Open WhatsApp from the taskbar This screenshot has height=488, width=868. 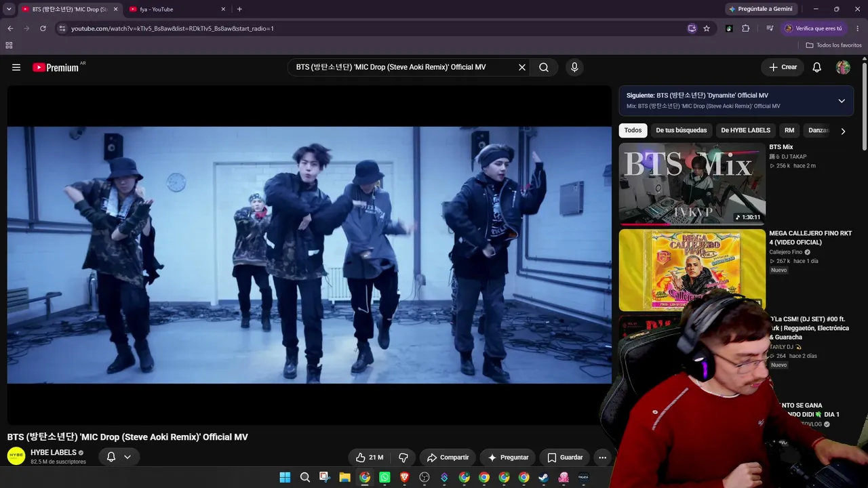tap(384, 477)
